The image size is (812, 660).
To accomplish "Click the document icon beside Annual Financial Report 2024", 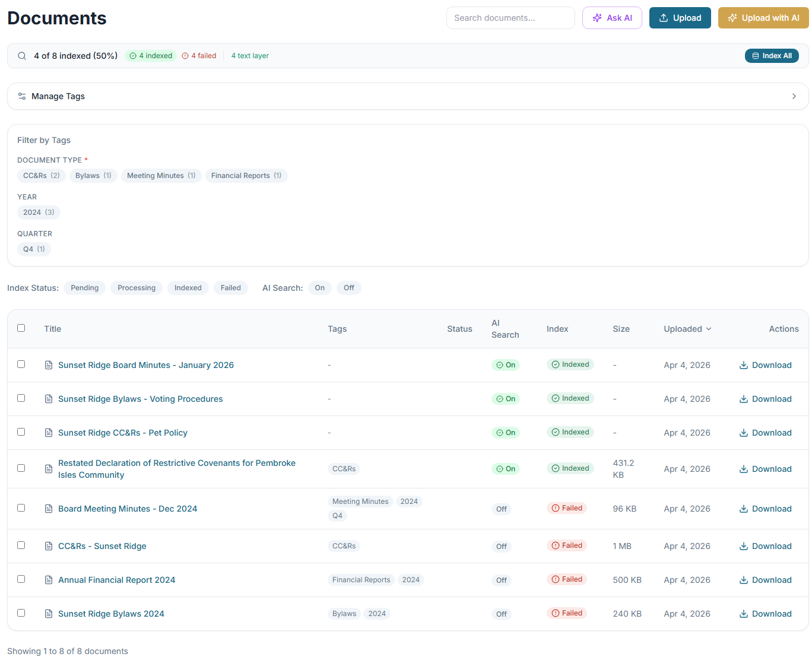I will [x=48, y=579].
